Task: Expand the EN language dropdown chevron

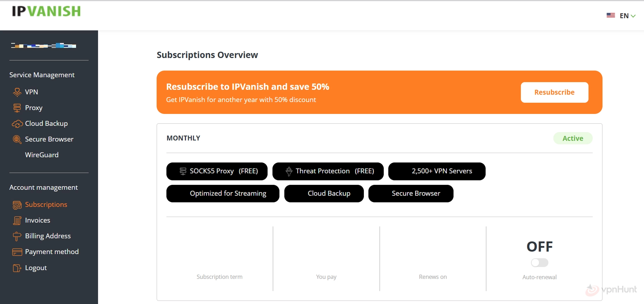Action: click(x=633, y=16)
